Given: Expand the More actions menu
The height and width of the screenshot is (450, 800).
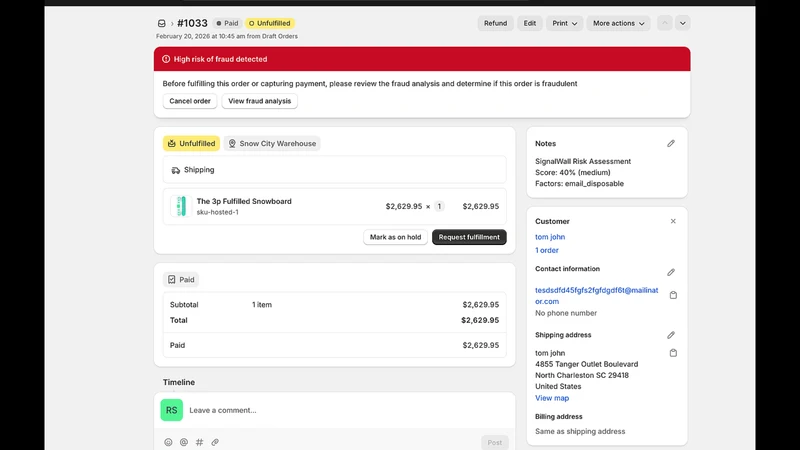Looking at the screenshot, I should tap(618, 23).
